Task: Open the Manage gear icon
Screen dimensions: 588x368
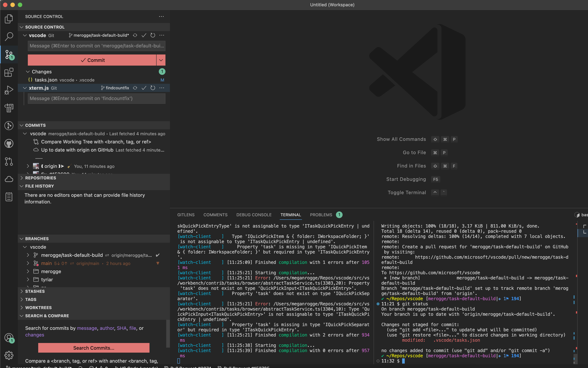Action: pyautogui.click(x=9, y=355)
